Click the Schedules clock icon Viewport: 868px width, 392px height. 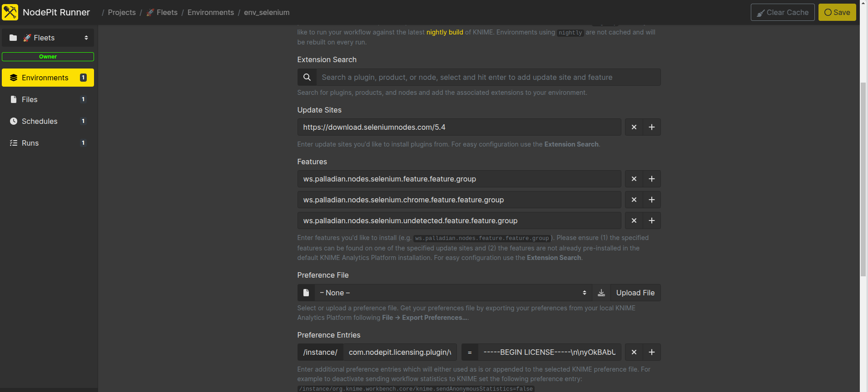tap(14, 121)
